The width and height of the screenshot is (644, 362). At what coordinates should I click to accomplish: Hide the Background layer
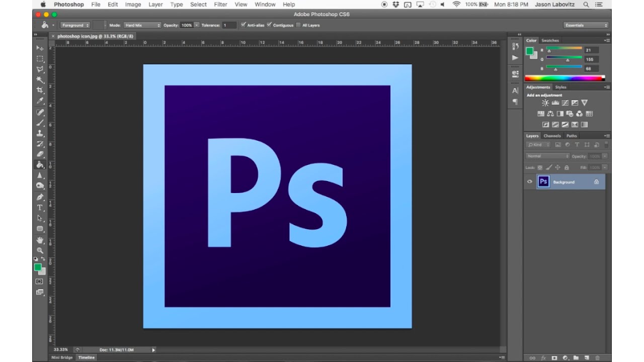[529, 182]
